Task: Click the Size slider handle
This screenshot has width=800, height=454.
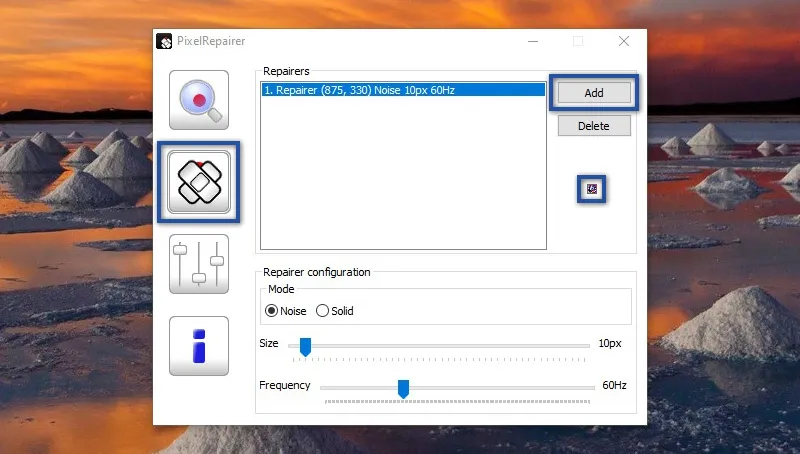Action: pos(306,347)
